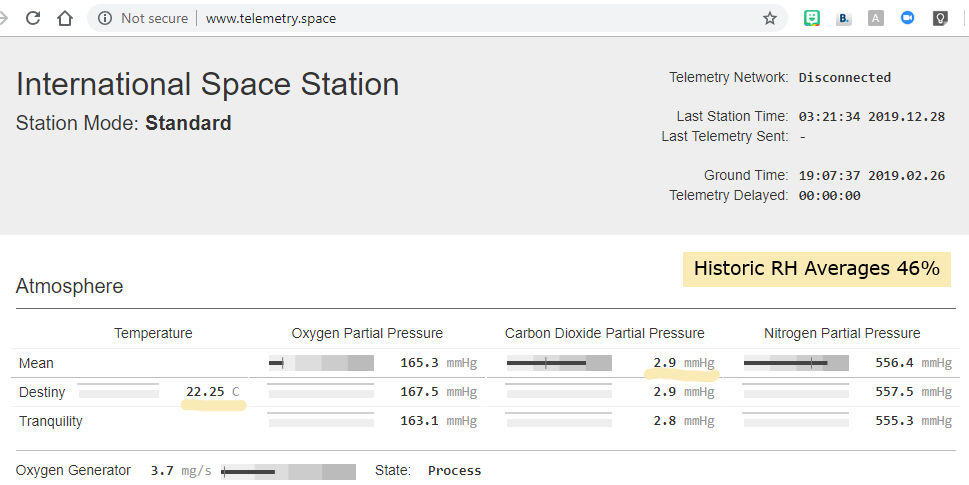Click the Tranquility carbon dioxide value 2.8
Viewport: 969px width, 485px height.
664,421
